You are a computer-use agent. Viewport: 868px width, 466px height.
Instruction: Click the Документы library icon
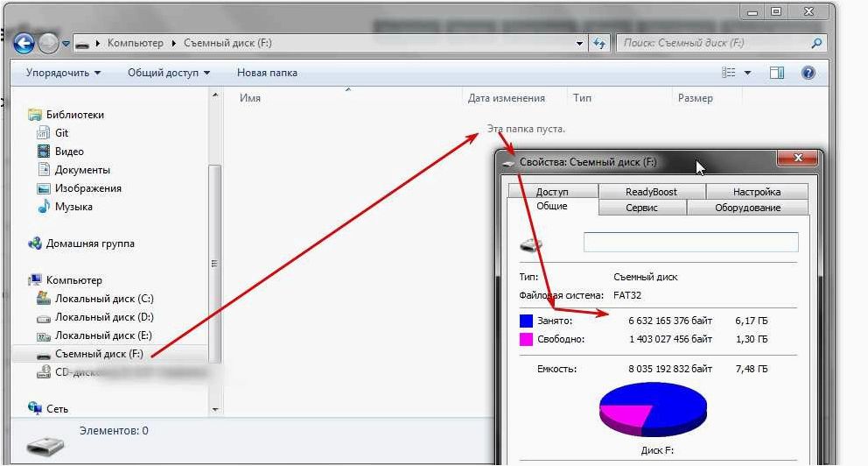click(x=43, y=170)
